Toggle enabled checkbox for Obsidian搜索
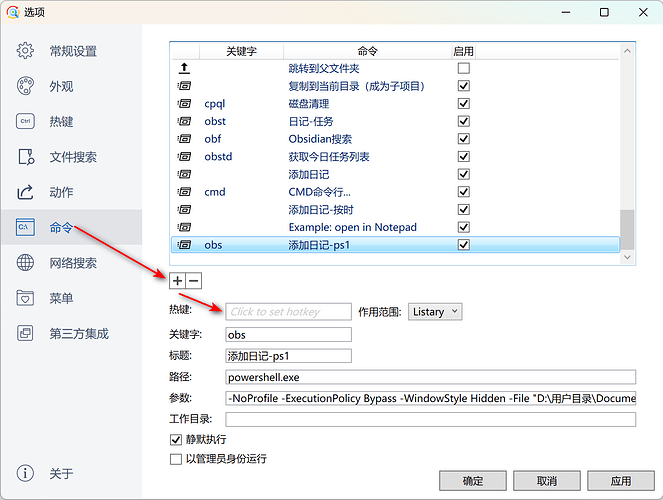Viewport: 663px width, 500px height. [464, 139]
